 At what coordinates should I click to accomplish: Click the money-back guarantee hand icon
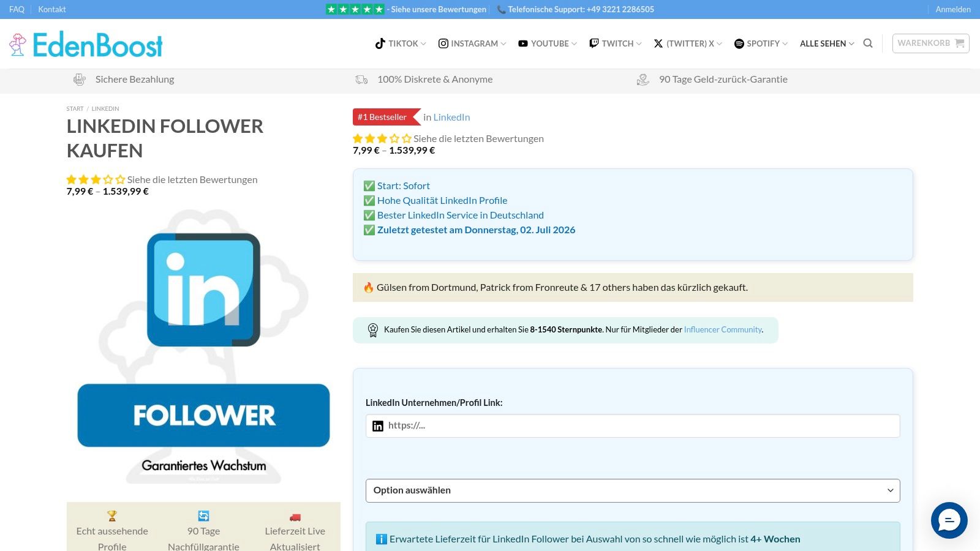[643, 80]
